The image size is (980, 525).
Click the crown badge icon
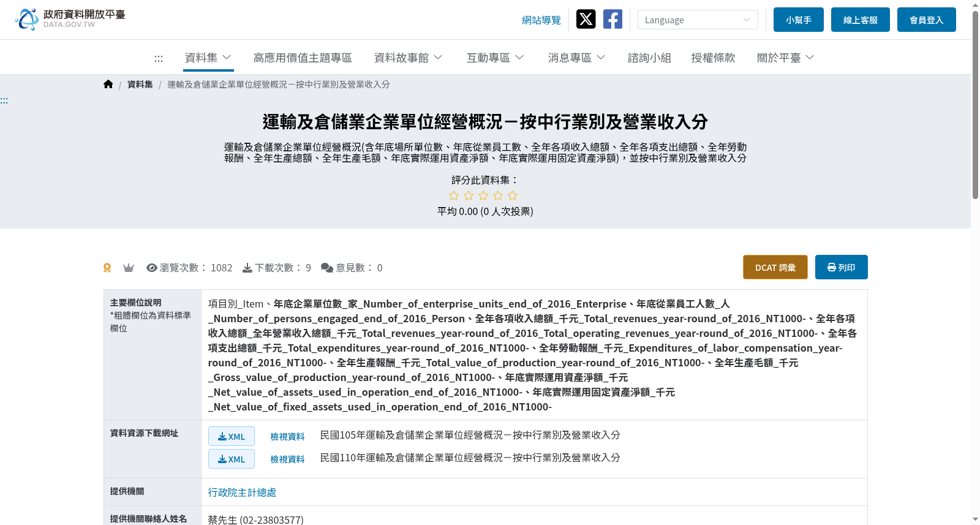(129, 268)
